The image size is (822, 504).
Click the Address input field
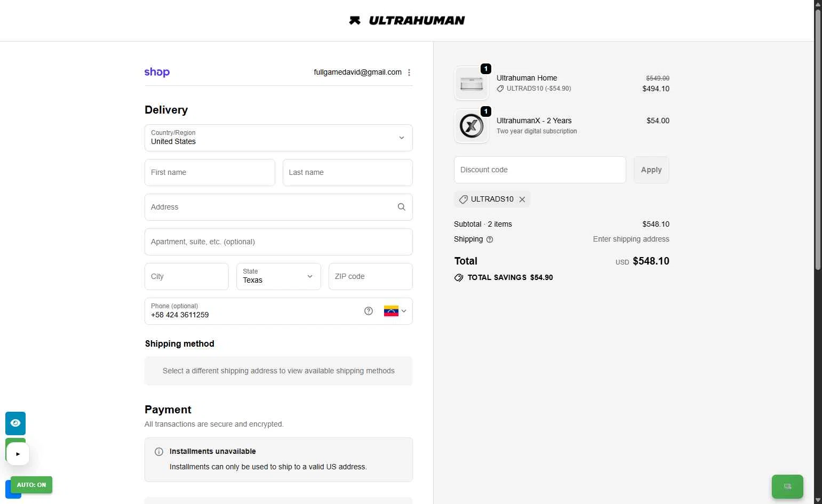coord(278,207)
